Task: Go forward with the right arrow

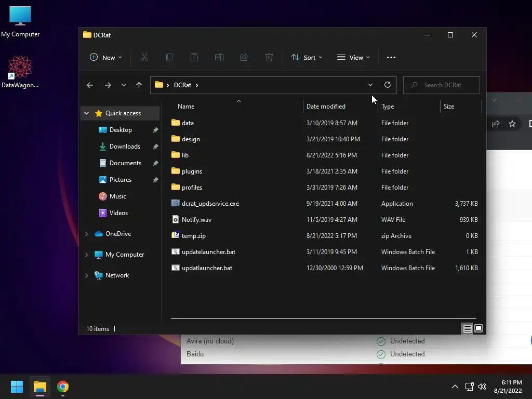Action: 108,85
